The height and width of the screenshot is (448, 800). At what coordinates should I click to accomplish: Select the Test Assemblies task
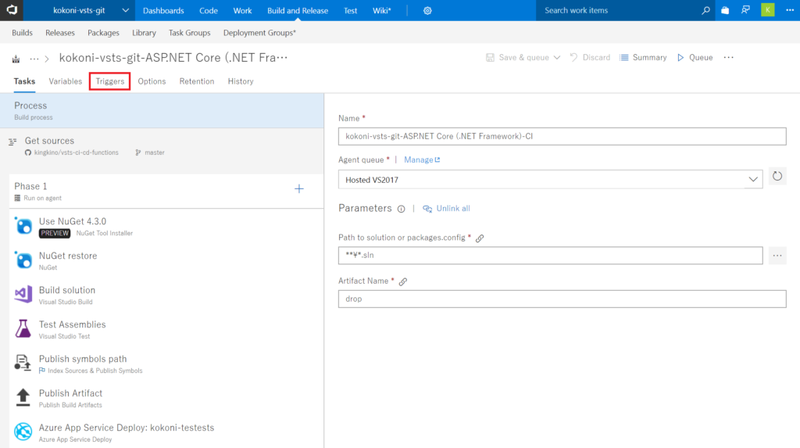click(166, 329)
